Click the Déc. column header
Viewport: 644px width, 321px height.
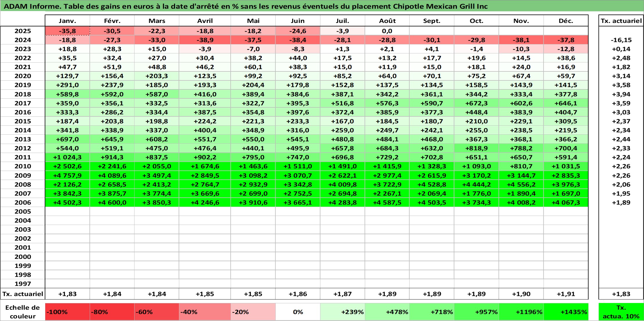pos(566,21)
